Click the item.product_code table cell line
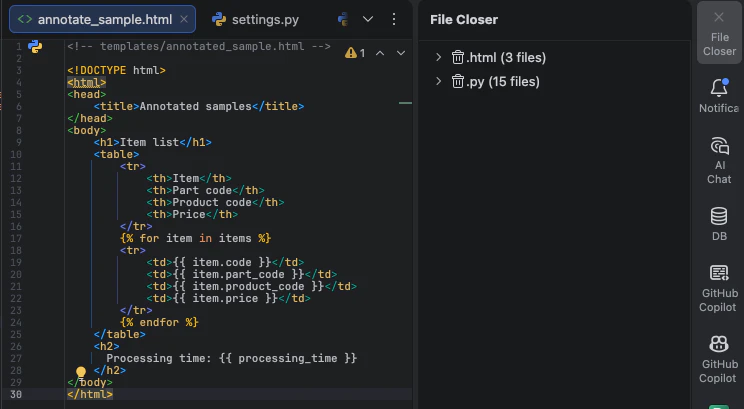 (251, 286)
